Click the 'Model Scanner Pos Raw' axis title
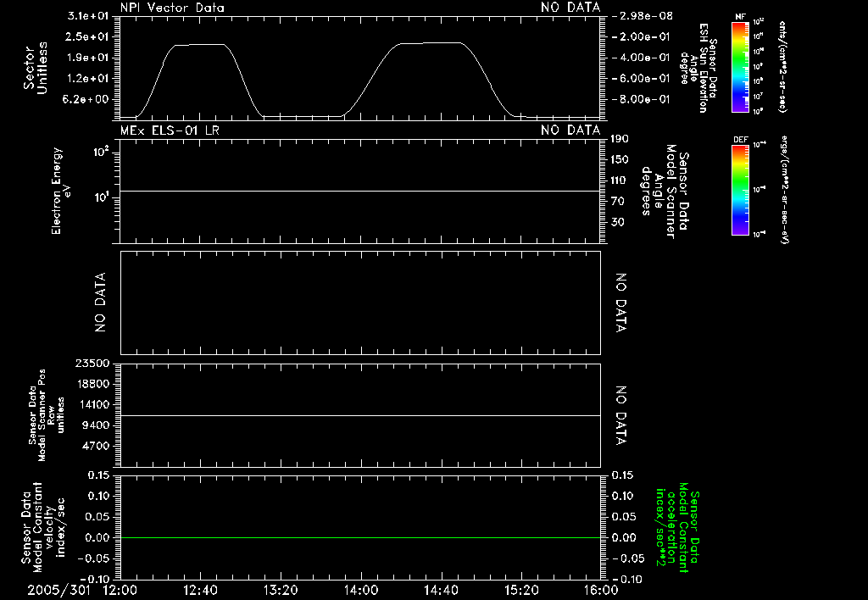Screen dimensions: 868x600 pos(47,415)
